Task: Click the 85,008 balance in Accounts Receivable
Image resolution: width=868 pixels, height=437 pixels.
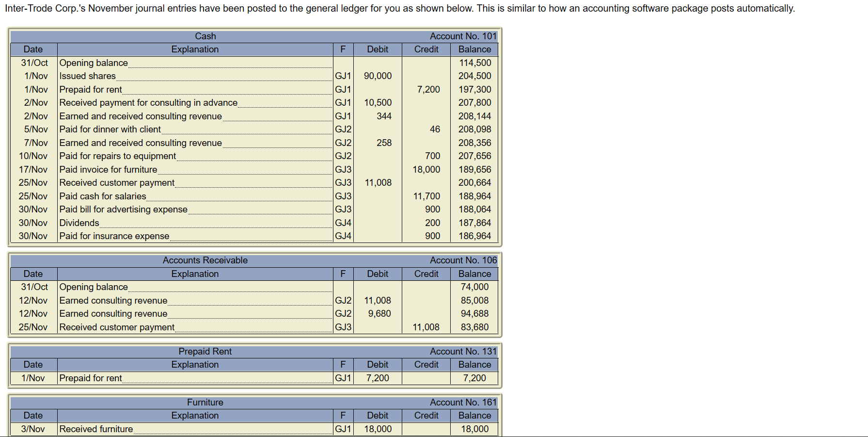Action: pyautogui.click(x=475, y=301)
